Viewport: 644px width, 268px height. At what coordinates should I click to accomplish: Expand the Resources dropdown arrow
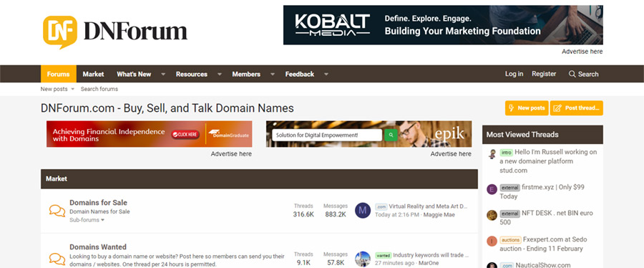click(220, 74)
